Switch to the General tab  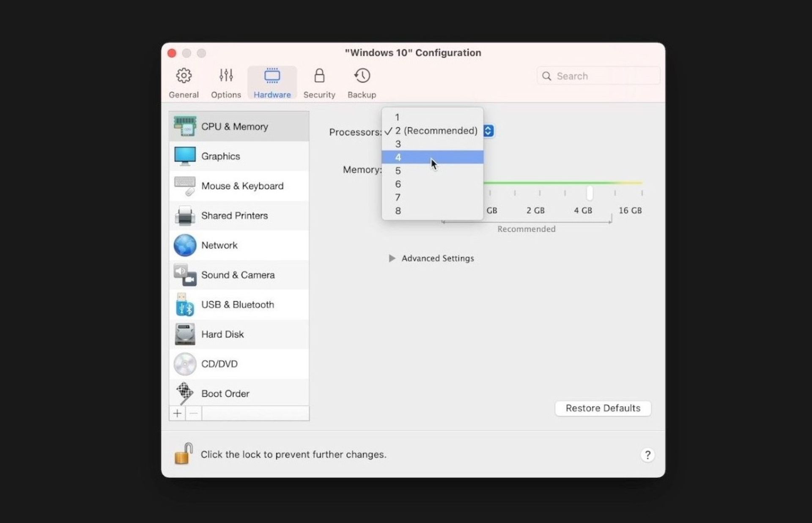coord(184,83)
